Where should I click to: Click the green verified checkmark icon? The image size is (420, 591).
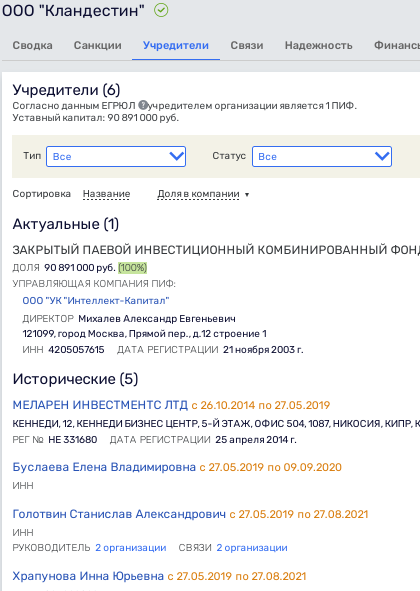[161, 11]
